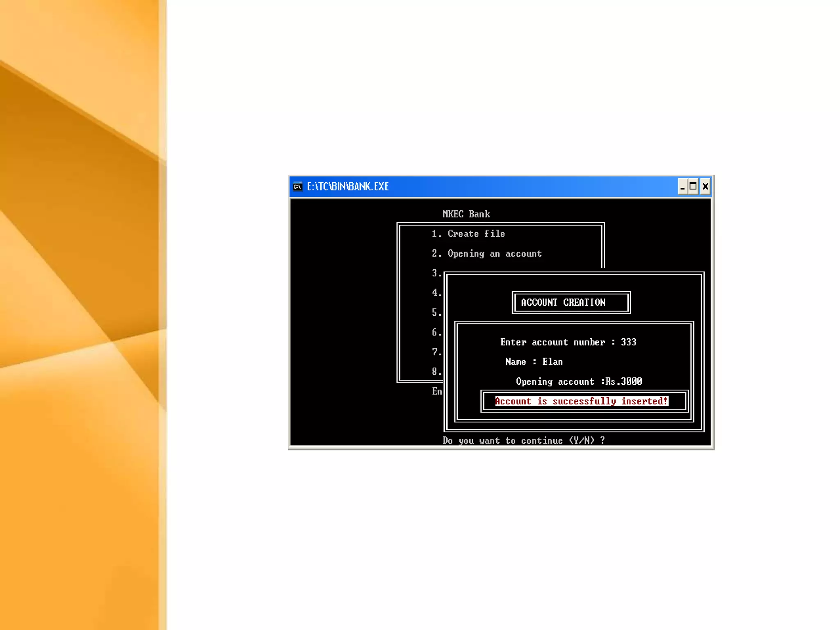
Task: Click the console icon in title bar
Action: 298,187
